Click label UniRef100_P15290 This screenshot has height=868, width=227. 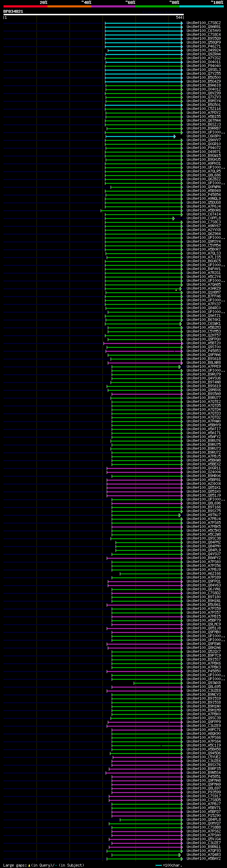(x=204, y=816)
